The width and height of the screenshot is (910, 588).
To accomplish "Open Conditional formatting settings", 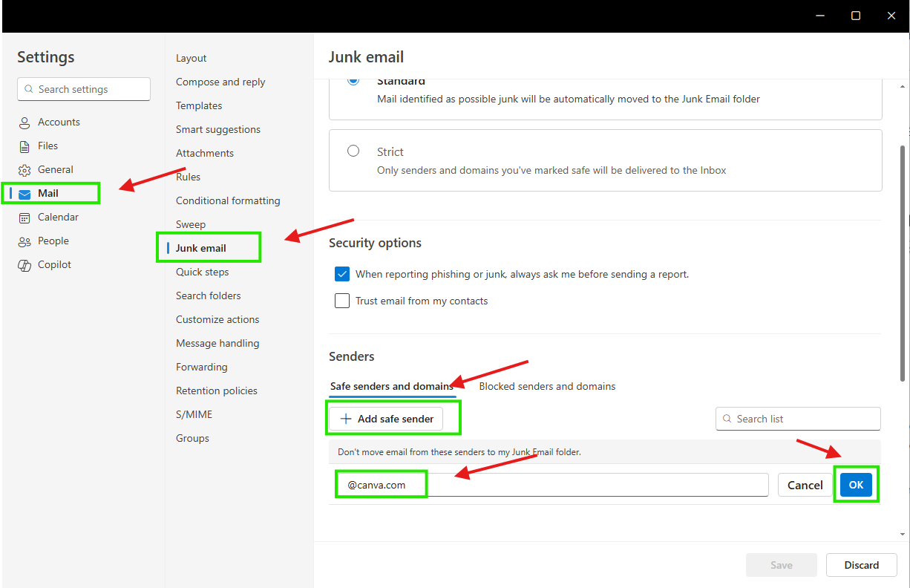I will pos(228,200).
